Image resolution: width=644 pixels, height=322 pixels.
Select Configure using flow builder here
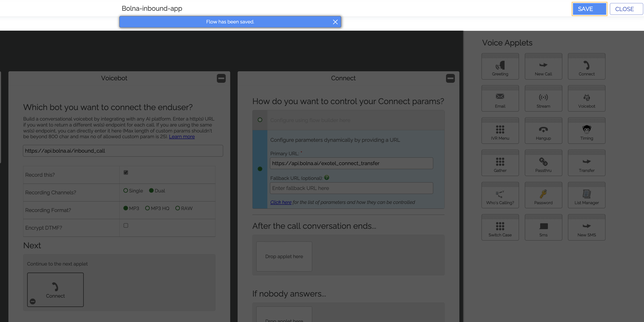(x=260, y=120)
